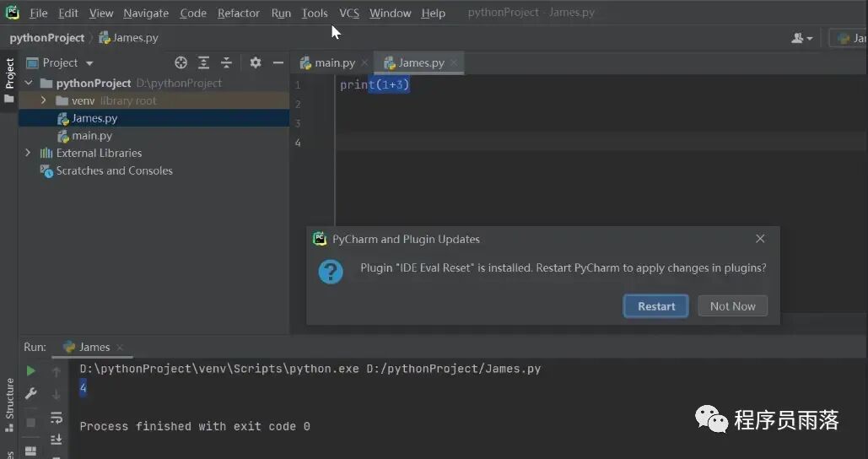Image resolution: width=868 pixels, height=459 pixels.
Task: Open the View menu
Action: coord(100,13)
